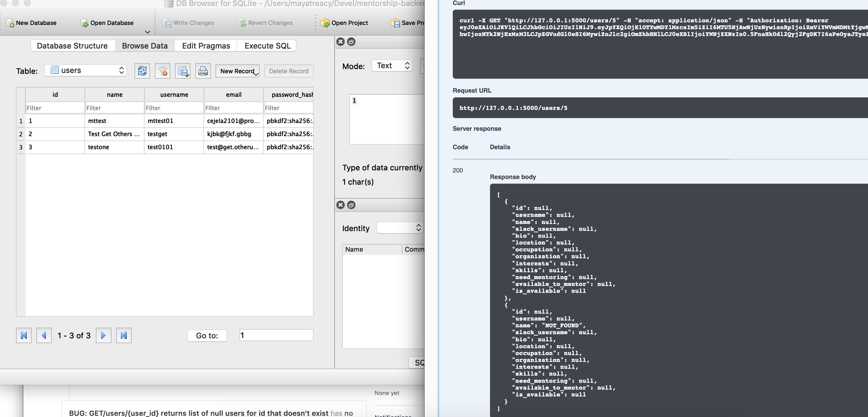Select the username cell mttest01
This screenshot has height=417, width=868.
[174, 121]
